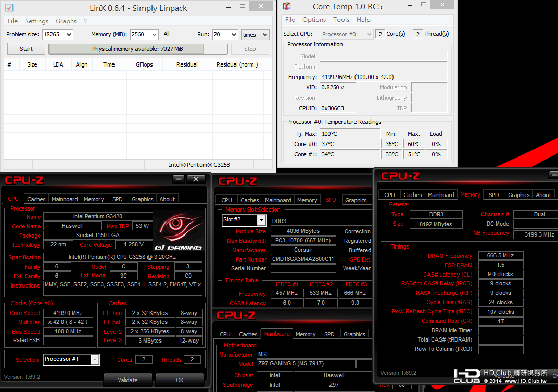Click Validate in the left CPU-Z window
This screenshot has height=392, width=558.
click(128, 380)
